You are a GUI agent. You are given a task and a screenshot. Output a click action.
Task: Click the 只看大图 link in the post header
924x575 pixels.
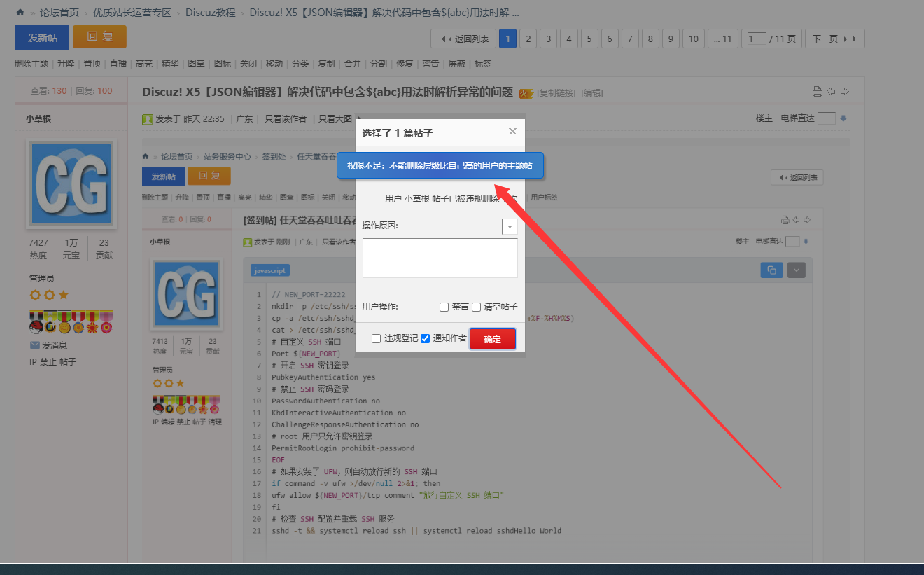[x=335, y=119]
